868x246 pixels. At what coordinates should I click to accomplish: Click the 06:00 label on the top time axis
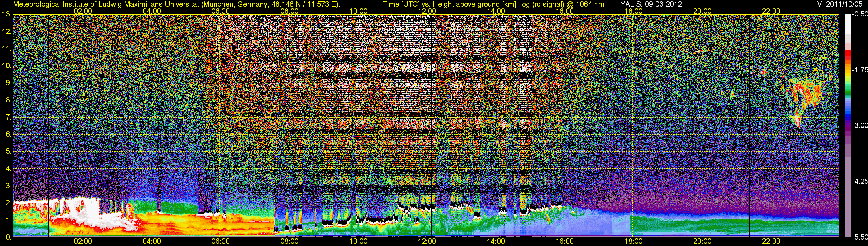221,11
